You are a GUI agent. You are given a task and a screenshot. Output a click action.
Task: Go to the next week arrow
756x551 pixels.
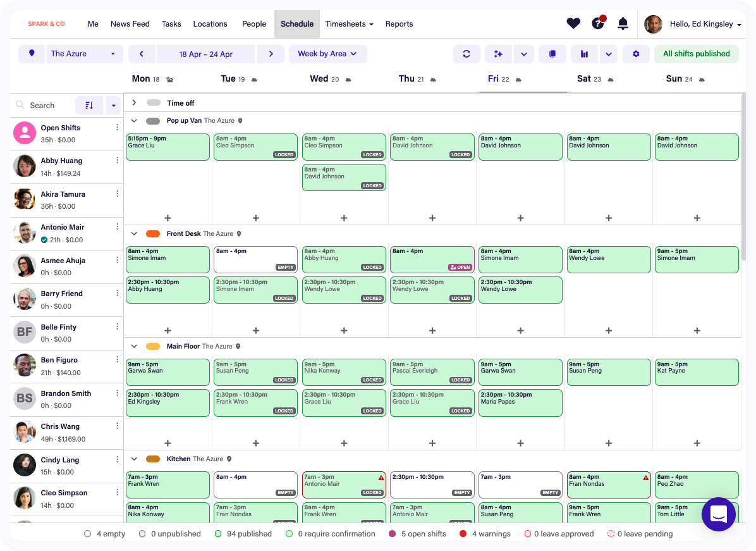tap(271, 54)
